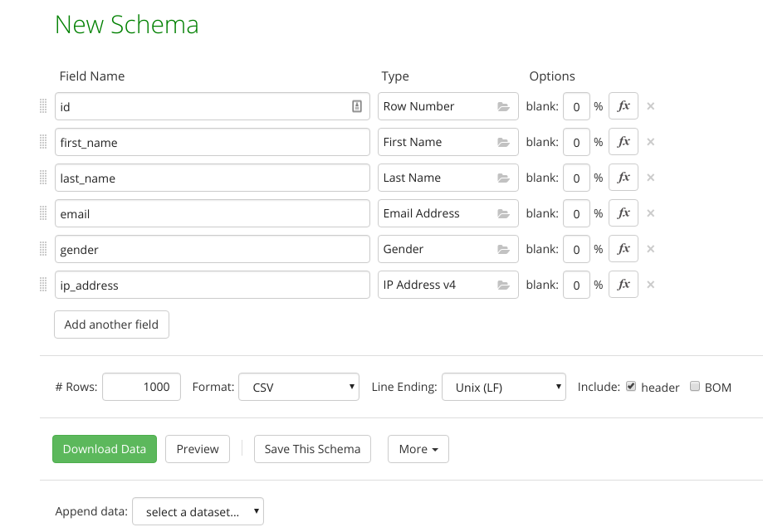Click the fx icon on the gender row
763x532 pixels.
coord(624,249)
